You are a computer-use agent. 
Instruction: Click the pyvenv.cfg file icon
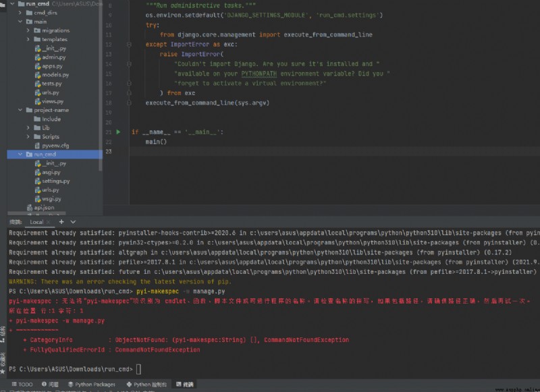click(38, 146)
